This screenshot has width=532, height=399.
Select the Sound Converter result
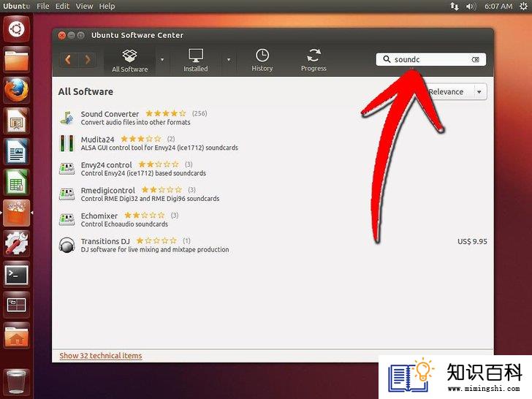(x=273, y=118)
